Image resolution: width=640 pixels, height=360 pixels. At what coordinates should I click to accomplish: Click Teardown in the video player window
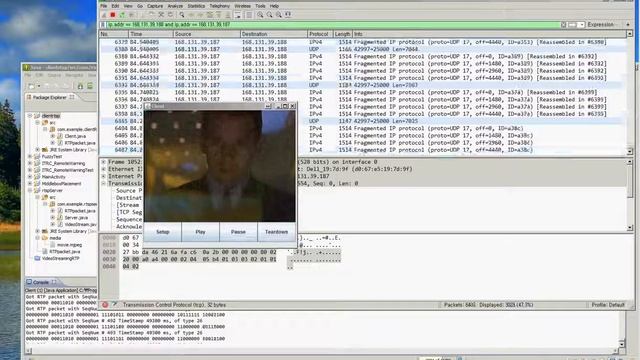tap(276, 232)
